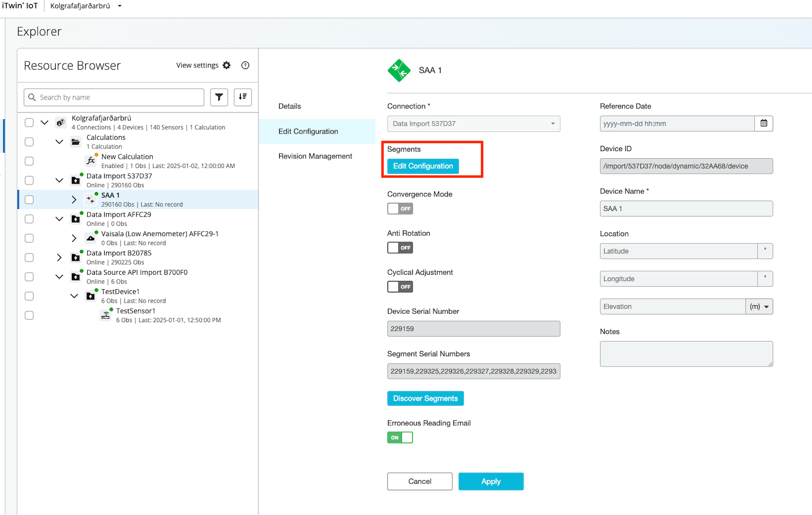Viewport: 812px width, 515px height.
Task: Click the Vaisala anemometer device icon
Action: (91, 238)
